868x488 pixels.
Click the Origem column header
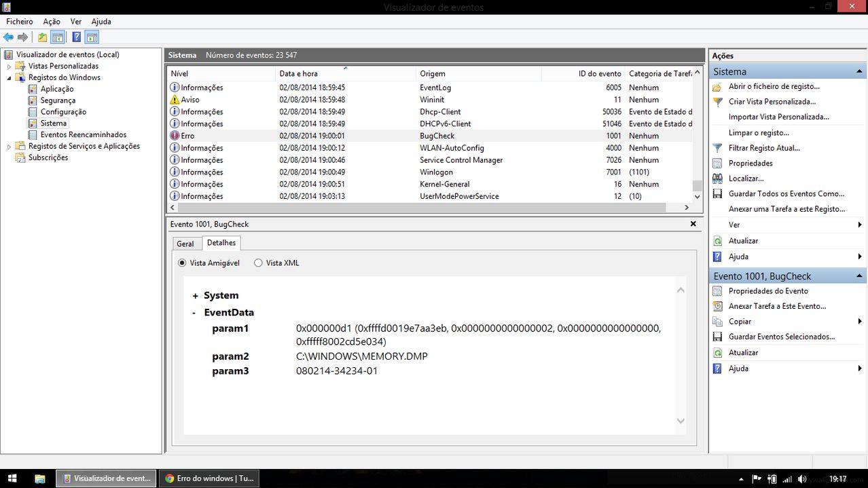point(479,73)
